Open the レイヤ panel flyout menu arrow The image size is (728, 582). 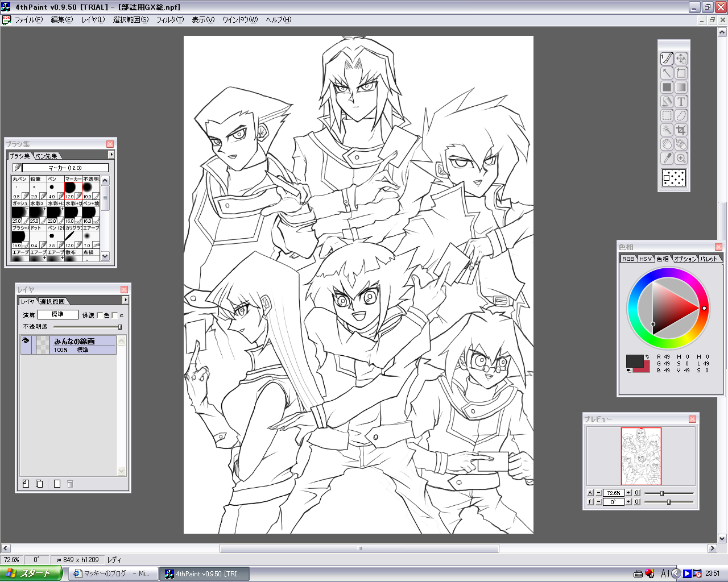[125, 300]
